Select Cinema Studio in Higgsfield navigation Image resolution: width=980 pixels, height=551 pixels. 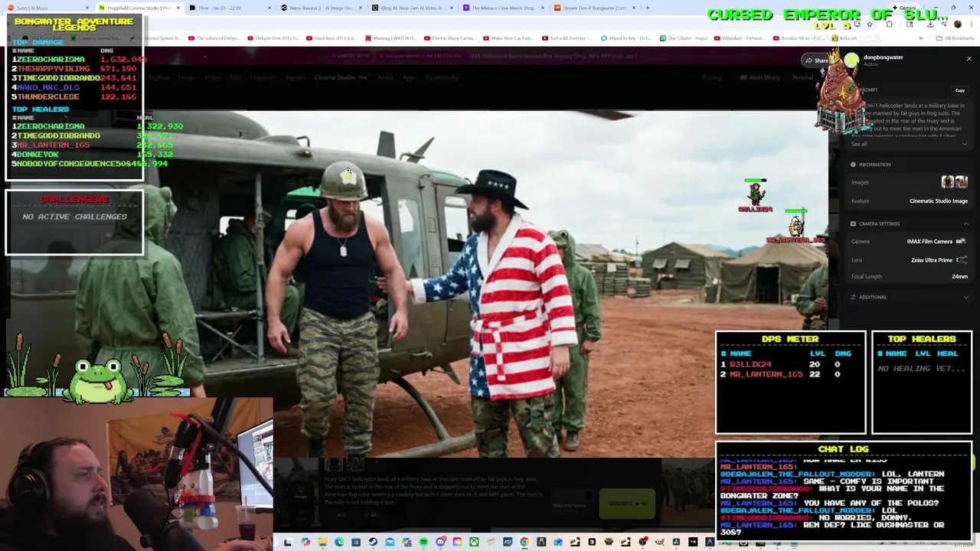335,77
